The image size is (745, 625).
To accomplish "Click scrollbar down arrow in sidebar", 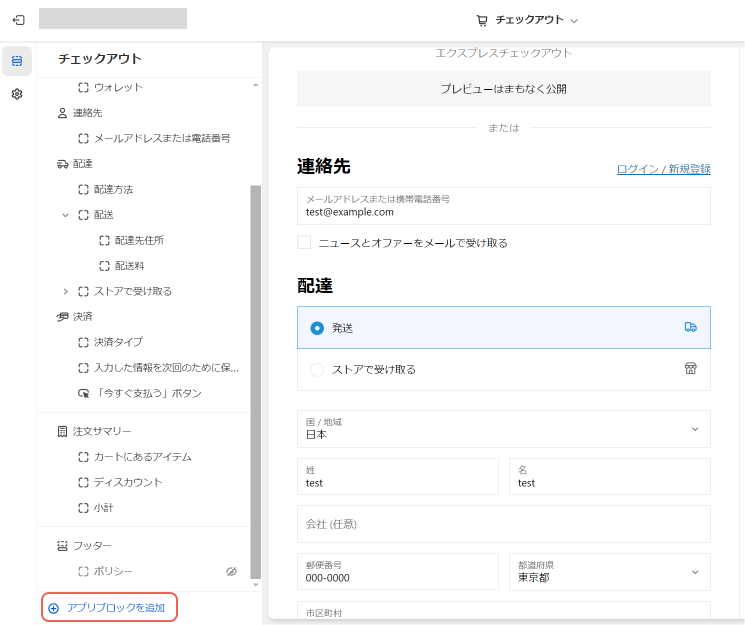I will click(256, 585).
